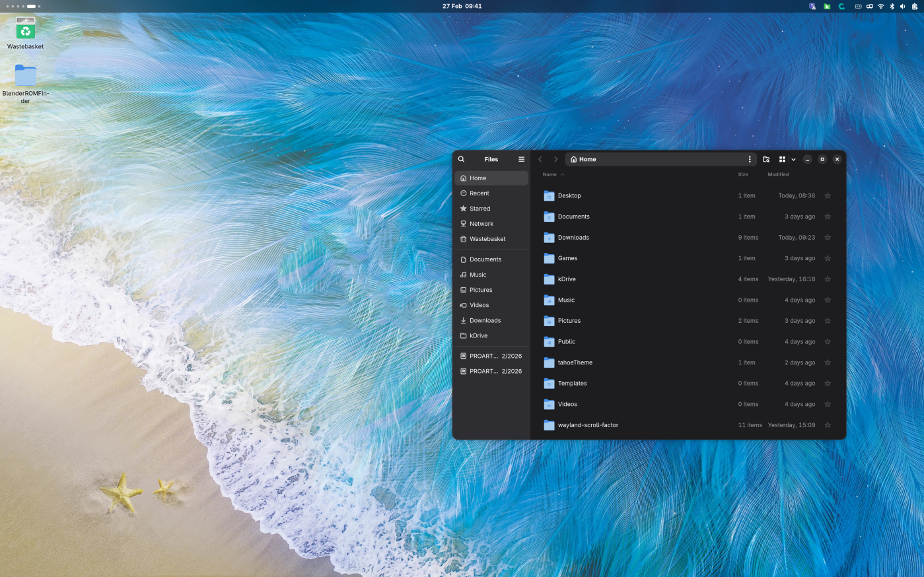Select the wayland-scroll-factor folder
This screenshot has width=924, height=577.
click(588, 425)
